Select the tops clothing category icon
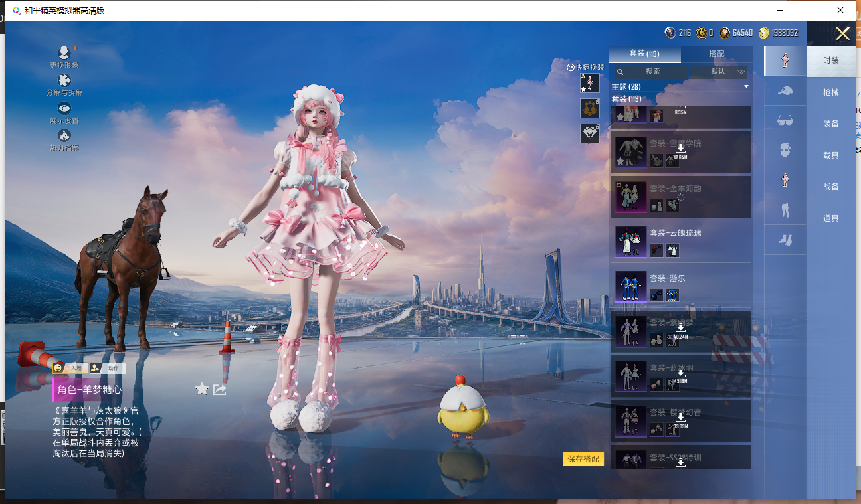Screen dimensions: 861x504 [x=785, y=181]
